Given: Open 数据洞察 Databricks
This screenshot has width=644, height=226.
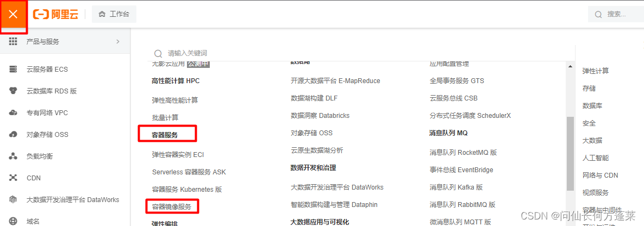Looking at the screenshot, I should tap(320, 116).
